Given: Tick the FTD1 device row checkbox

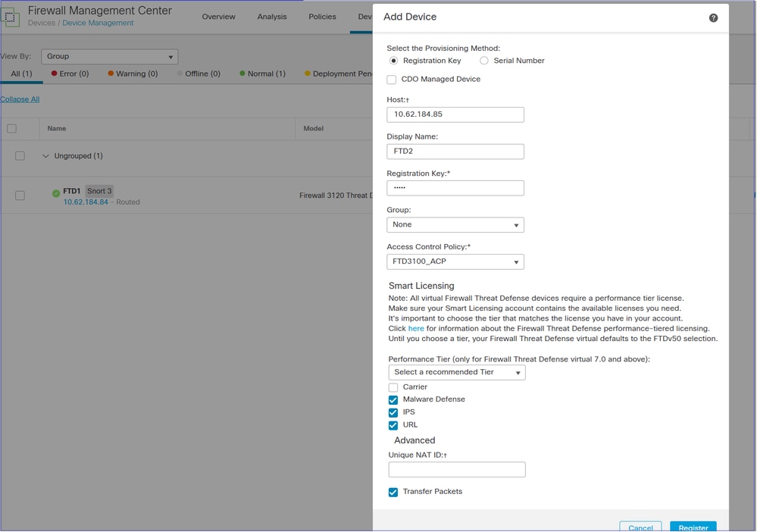Looking at the screenshot, I should (20, 196).
